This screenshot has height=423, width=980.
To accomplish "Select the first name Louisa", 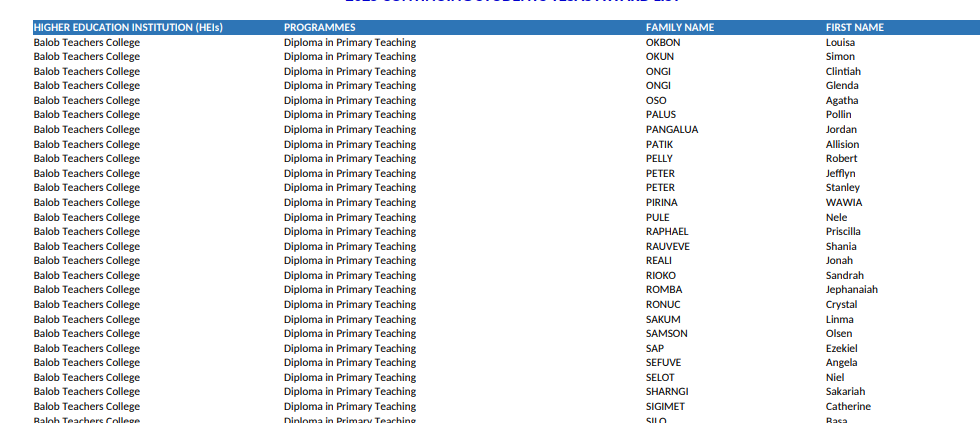I will pyautogui.click(x=841, y=42).
